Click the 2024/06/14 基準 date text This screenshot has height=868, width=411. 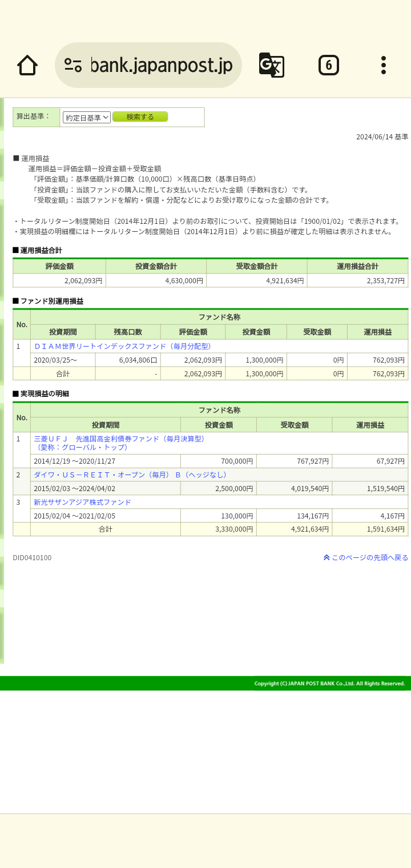[x=382, y=137]
